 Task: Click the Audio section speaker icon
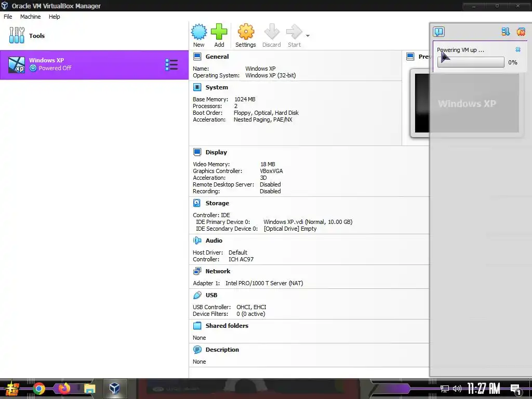[197, 240]
